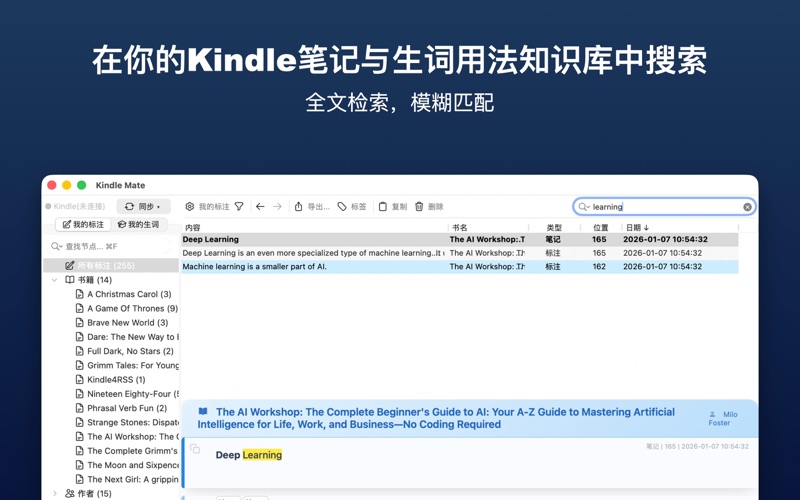Viewport: 800px width, 500px height.
Task: Click the search box containing 'learning'
Action: 664,207
